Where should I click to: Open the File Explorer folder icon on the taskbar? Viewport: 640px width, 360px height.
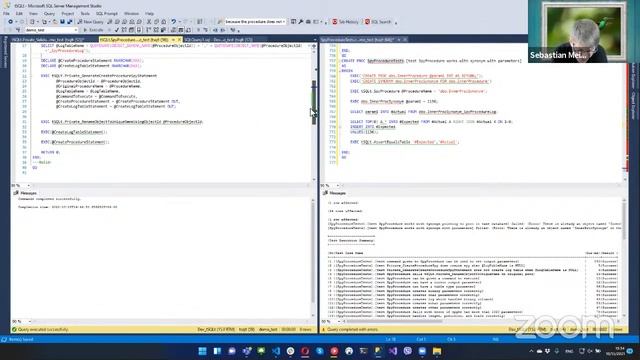pos(437,351)
